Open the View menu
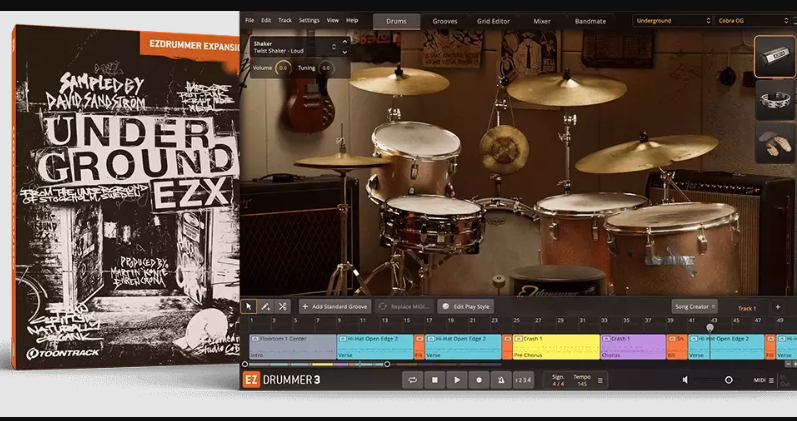This screenshot has height=421, width=797. [332, 20]
